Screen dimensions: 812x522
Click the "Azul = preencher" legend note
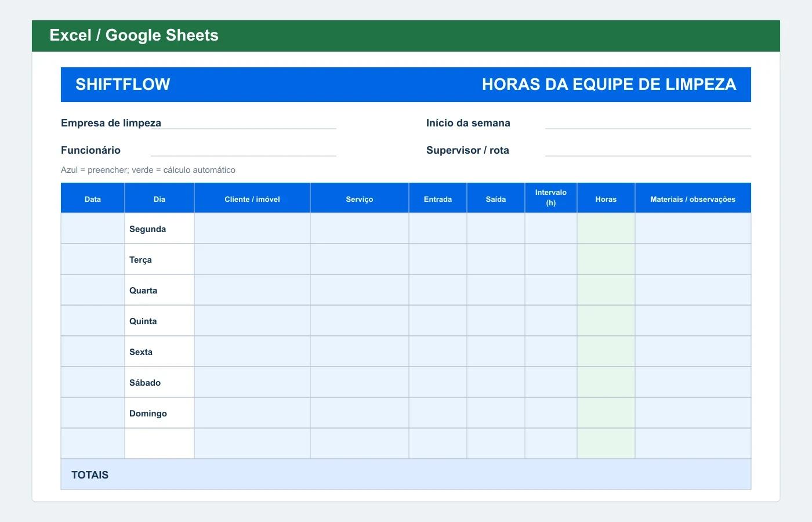148,170
